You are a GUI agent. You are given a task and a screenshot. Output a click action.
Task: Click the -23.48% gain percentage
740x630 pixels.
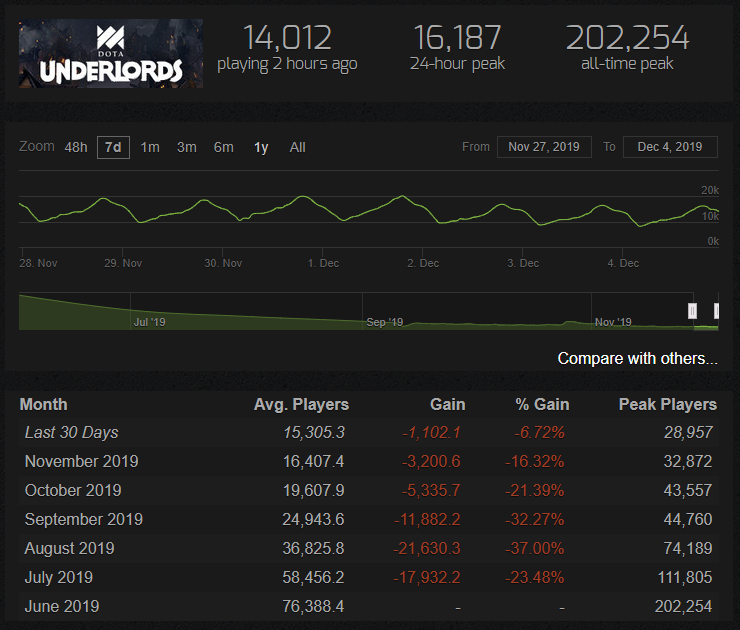(x=535, y=577)
